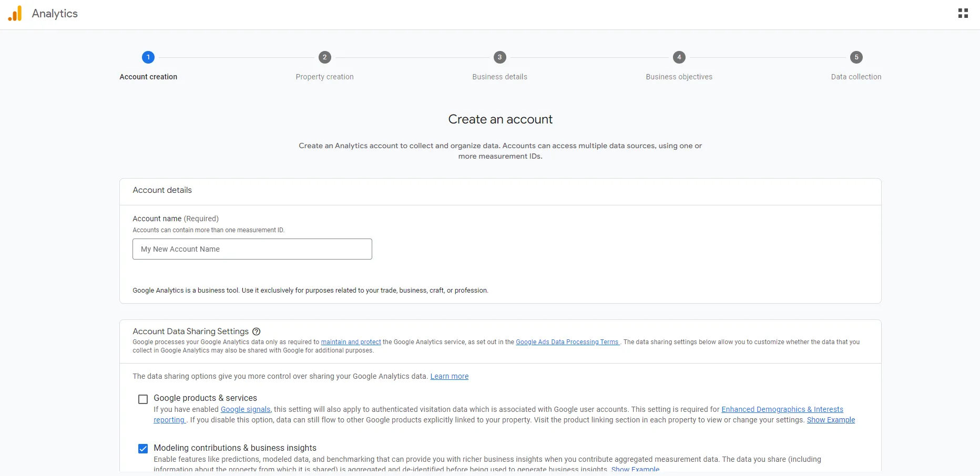Image resolution: width=980 pixels, height=476 pixels.
Task: Click step circle 1 for Account creation
Action: click(148, 58)
